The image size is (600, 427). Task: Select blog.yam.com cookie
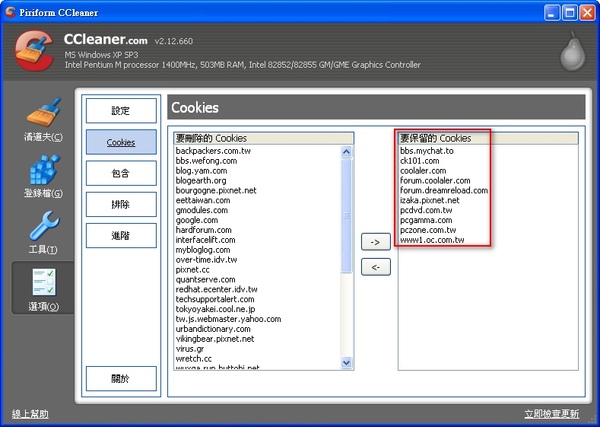201,171
